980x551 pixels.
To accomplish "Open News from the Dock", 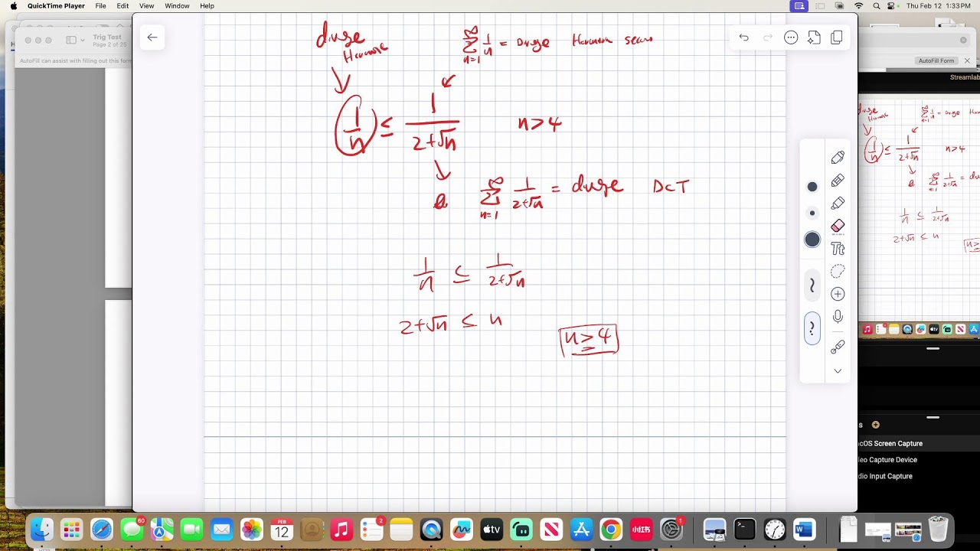I will pyautogui.click(x=550, y=530).
